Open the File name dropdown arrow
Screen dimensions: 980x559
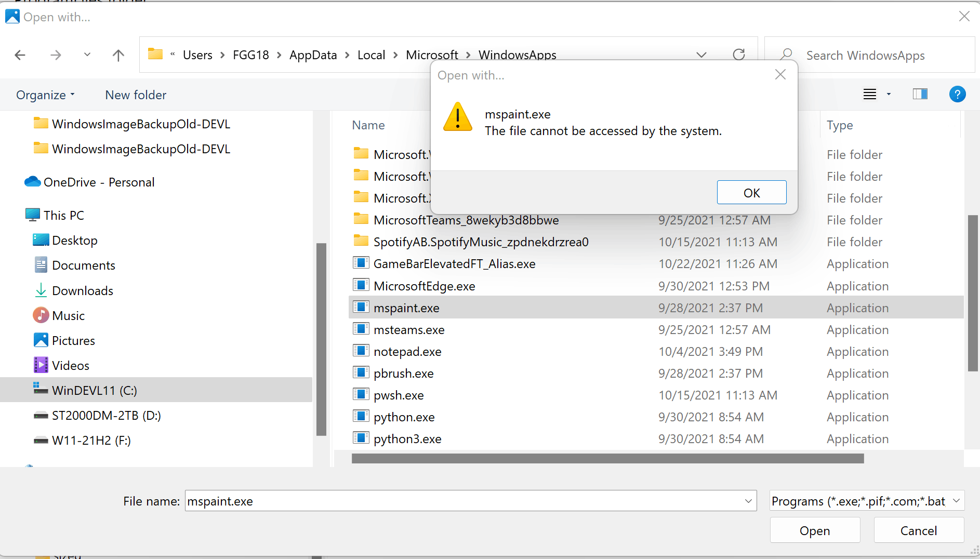click(x=748, y=501)
